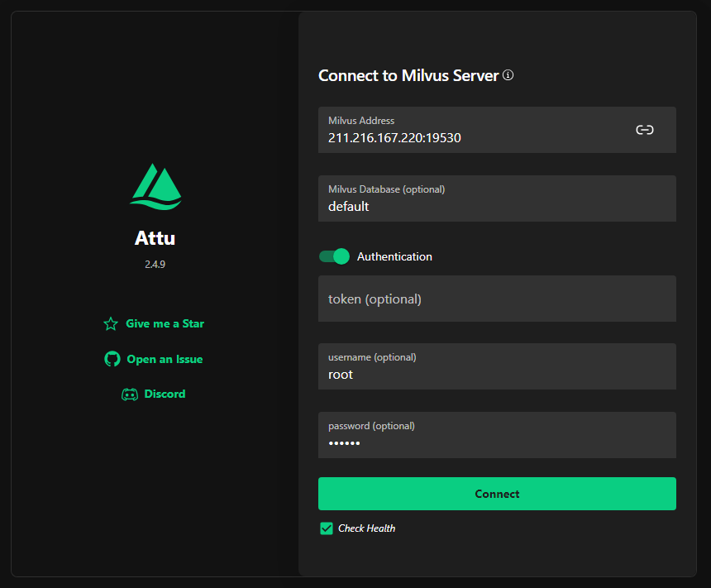This screenshot has width=711, height=588.
Task: Click the Attu title text
Action: [x=155, y=238]
